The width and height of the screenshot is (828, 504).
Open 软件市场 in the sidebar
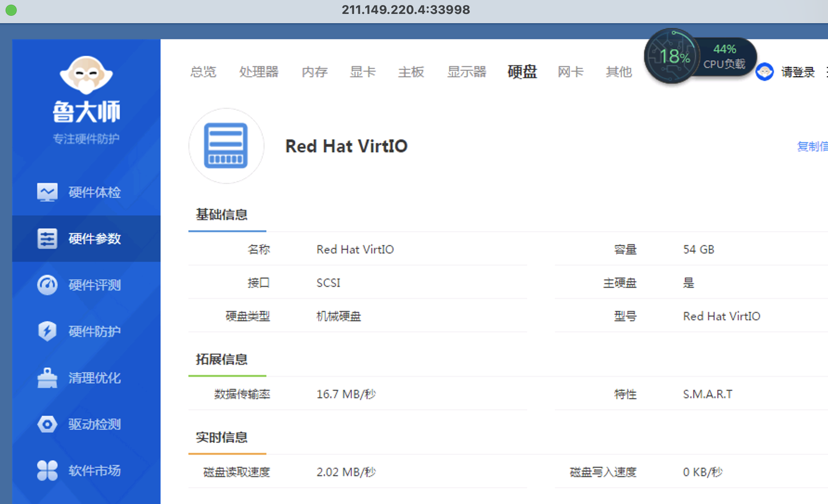click(86, 471)
